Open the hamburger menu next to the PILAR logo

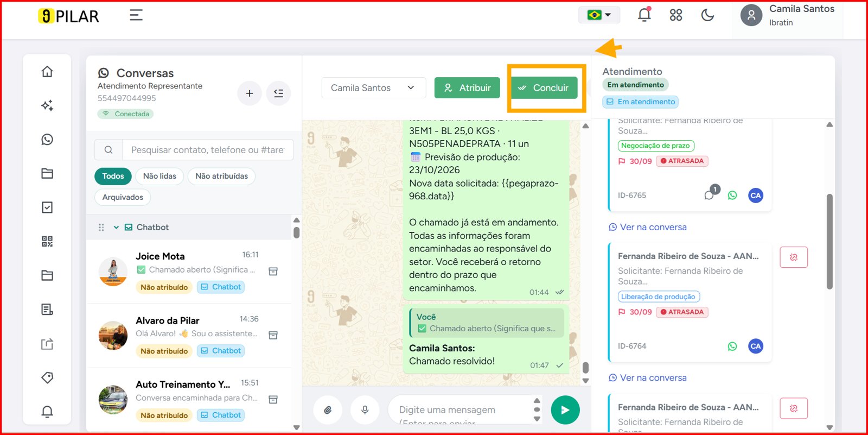pyautogui.click(x=136, y=15)
